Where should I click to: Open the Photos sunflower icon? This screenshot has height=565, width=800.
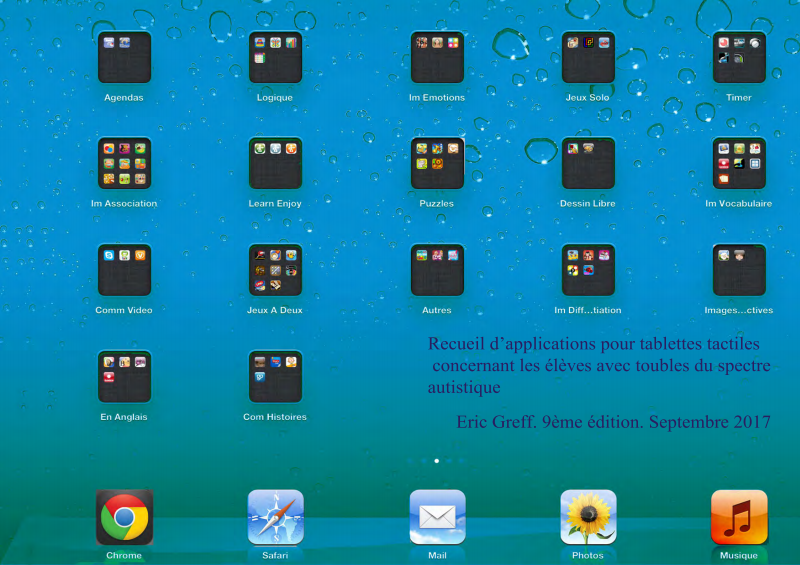coord(588,517)
